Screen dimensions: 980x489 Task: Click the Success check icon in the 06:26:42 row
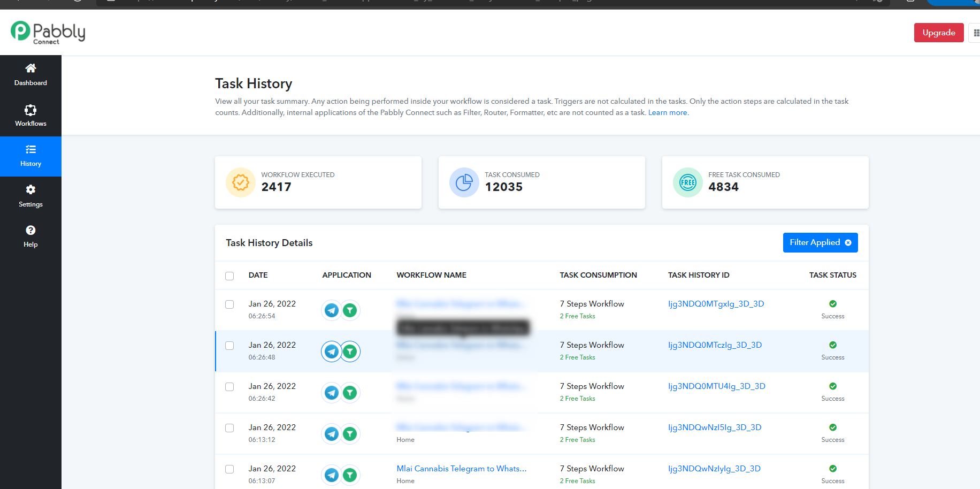833,386
